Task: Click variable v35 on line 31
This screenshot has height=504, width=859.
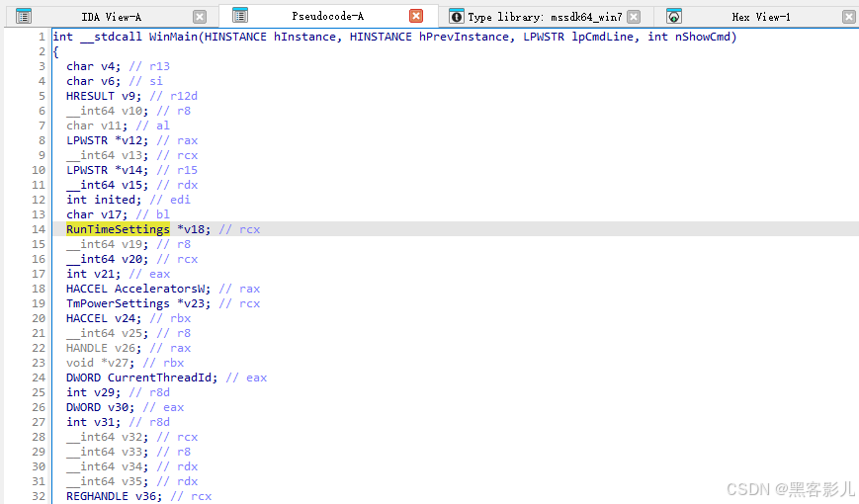Action: 134,480
